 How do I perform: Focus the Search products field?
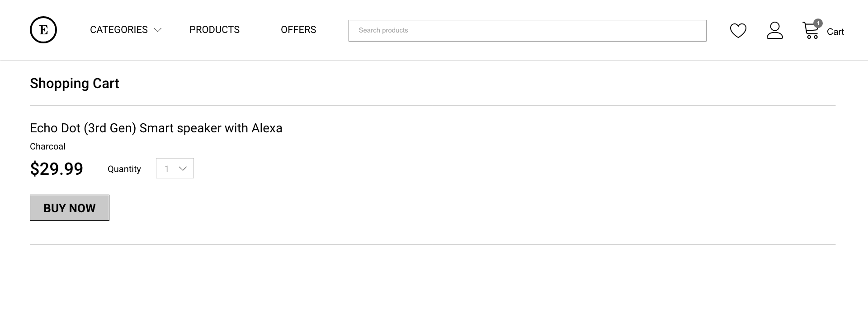click(x=527, y=31)
